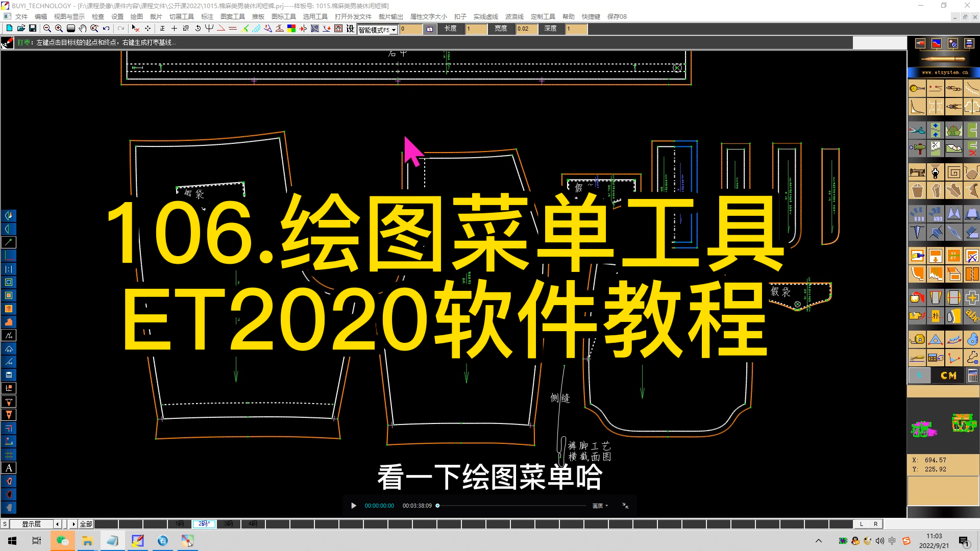Click the undo arrow icon
This screenshot has height=551, width=980.
coord(106,29)
